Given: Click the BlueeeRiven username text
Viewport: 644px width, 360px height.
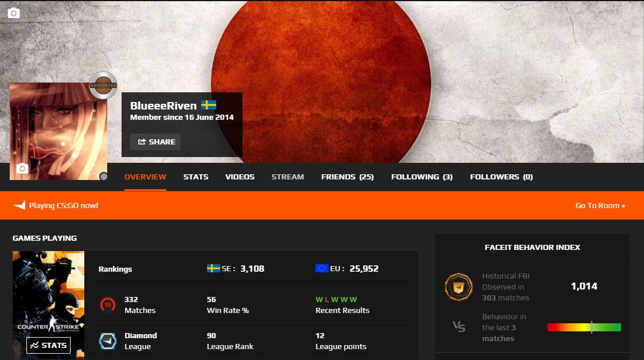Looking at the screenshot, I should tap(163, 105).
